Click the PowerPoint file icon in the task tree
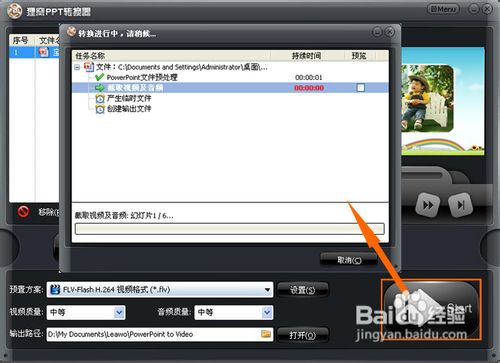Screen dimensions: 500x363 pos(89,67)
